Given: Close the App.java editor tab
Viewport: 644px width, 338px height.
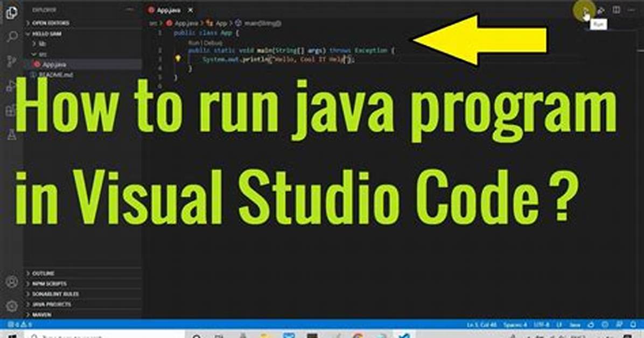Looking at the screenshot, I should click(x=190, y=10).
